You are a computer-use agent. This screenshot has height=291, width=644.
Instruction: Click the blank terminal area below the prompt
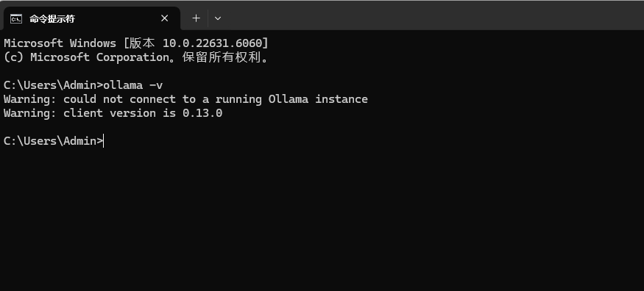pyautogui.click(x=322, y=218)
